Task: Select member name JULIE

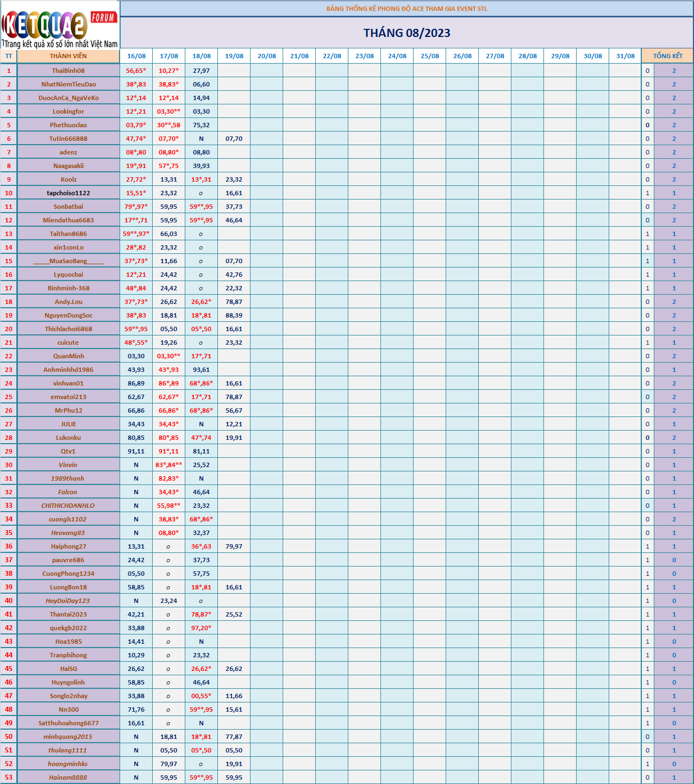Action: coord(68,424)
